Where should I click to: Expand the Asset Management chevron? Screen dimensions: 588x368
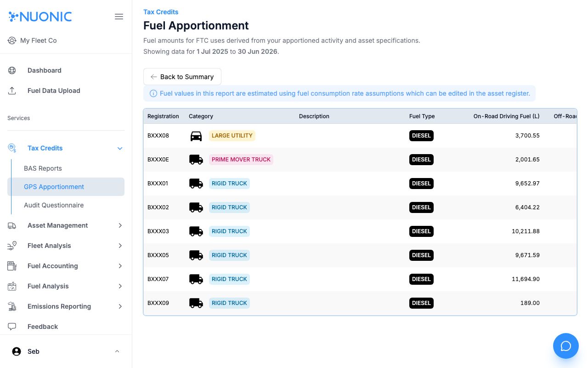pos(120,225)
